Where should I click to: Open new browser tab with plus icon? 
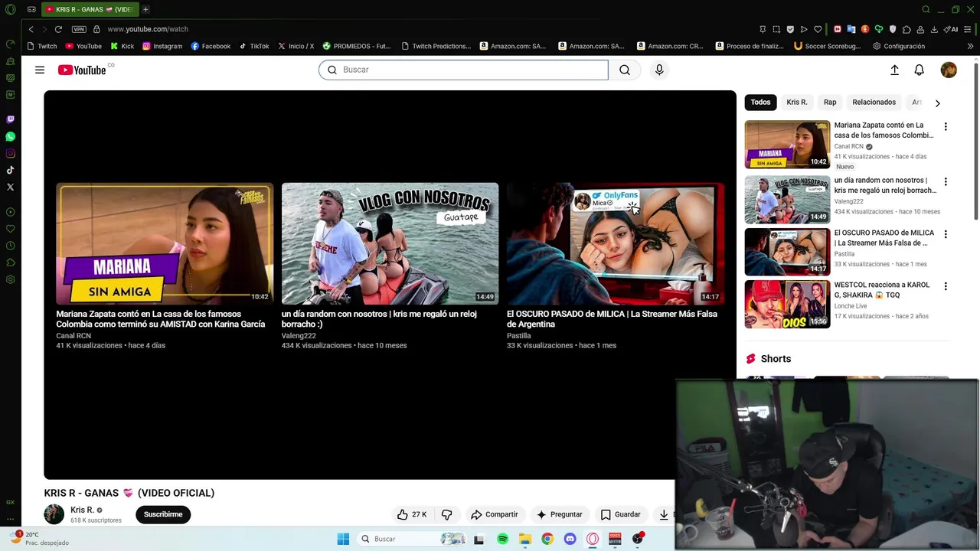(x=145, y=9)
